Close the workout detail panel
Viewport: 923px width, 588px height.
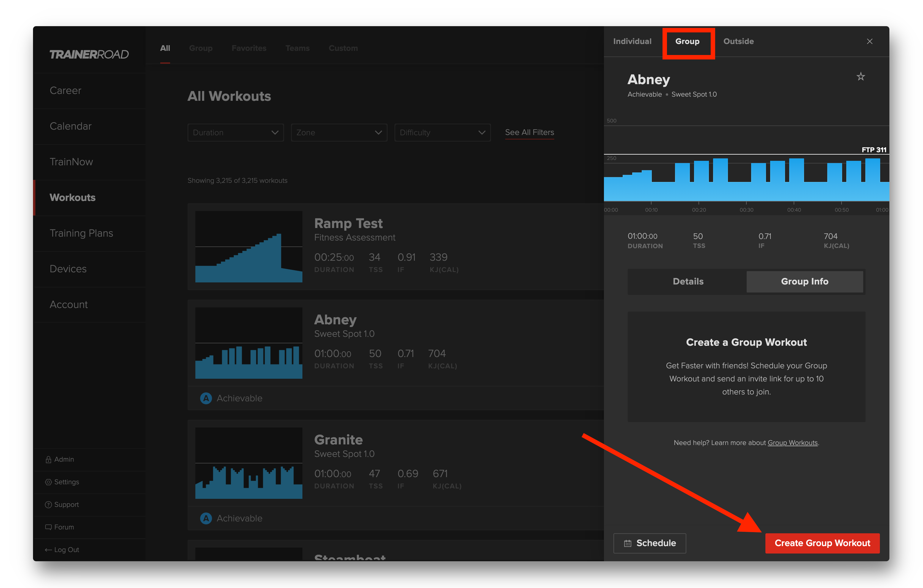click(869, 41)
